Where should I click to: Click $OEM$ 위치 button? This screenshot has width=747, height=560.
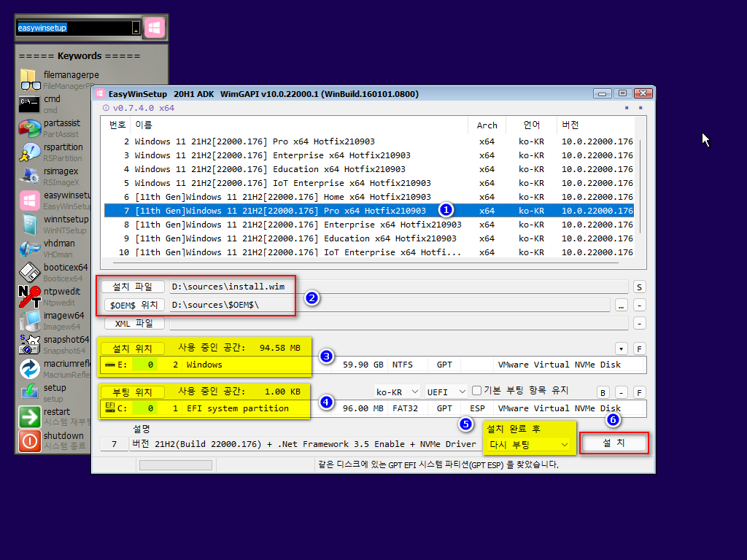point(134,305)
